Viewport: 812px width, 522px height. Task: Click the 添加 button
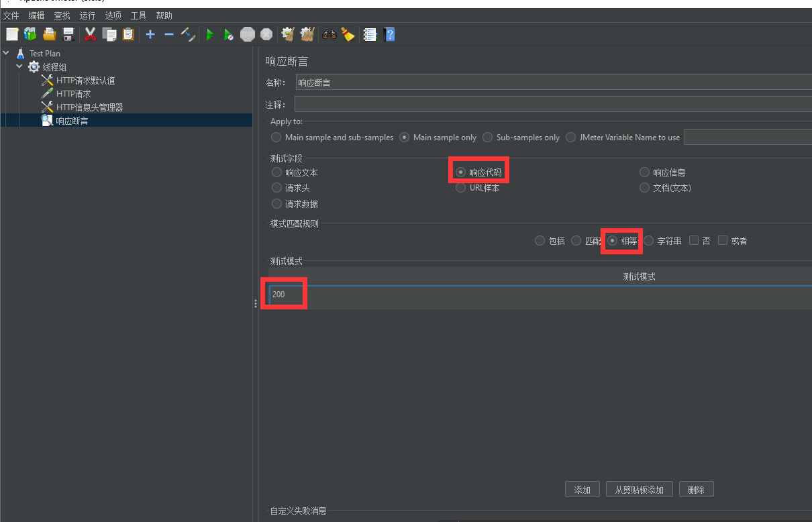click(582, 490)
